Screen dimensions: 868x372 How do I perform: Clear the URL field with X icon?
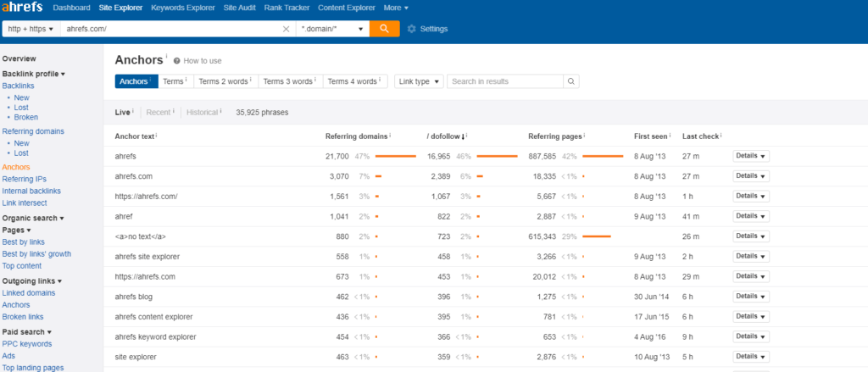click(287, 29)
